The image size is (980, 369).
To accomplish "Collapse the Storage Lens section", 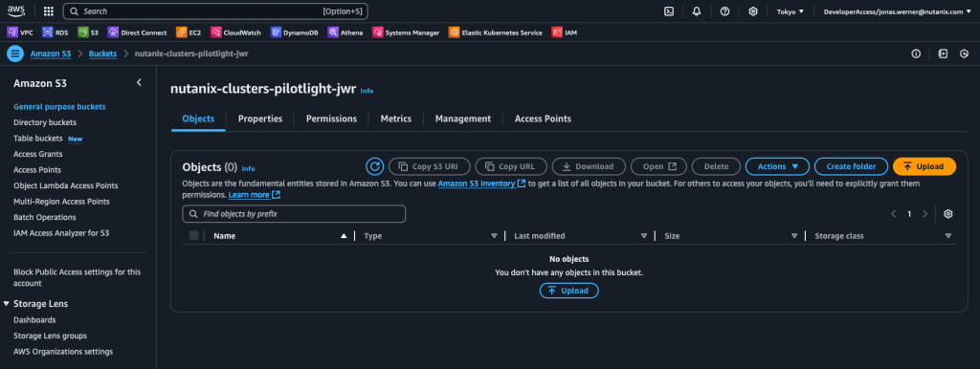I will click(7, 303).
